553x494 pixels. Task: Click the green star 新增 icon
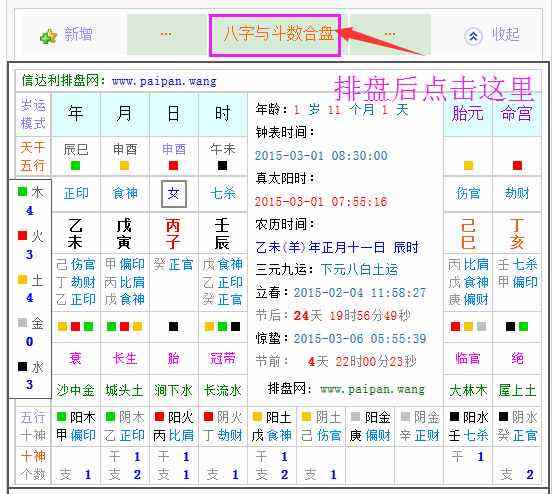coord(48,36)
